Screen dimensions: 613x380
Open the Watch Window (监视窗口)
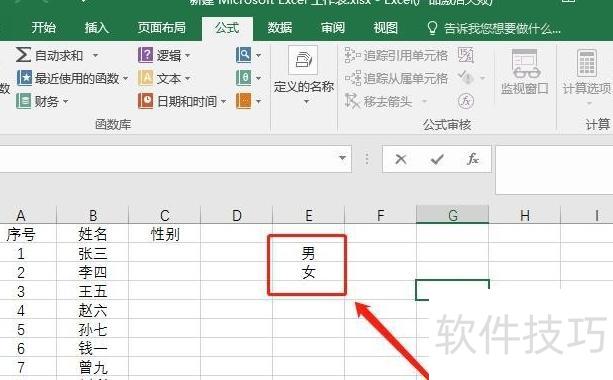525,72
